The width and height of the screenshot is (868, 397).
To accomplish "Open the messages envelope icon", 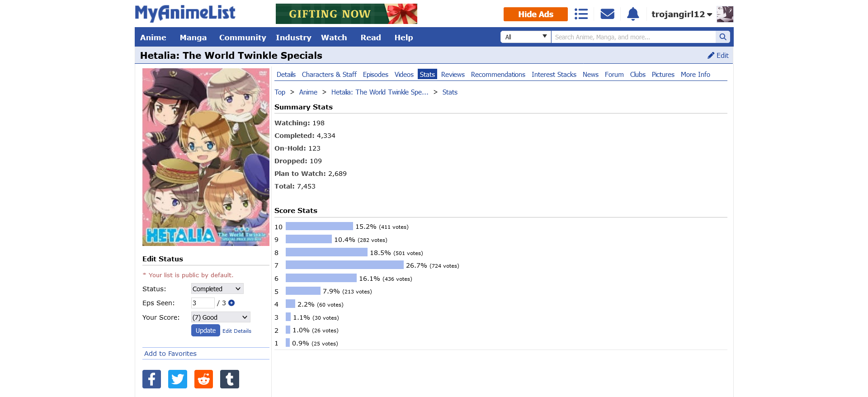I will (x=607, y=14).
